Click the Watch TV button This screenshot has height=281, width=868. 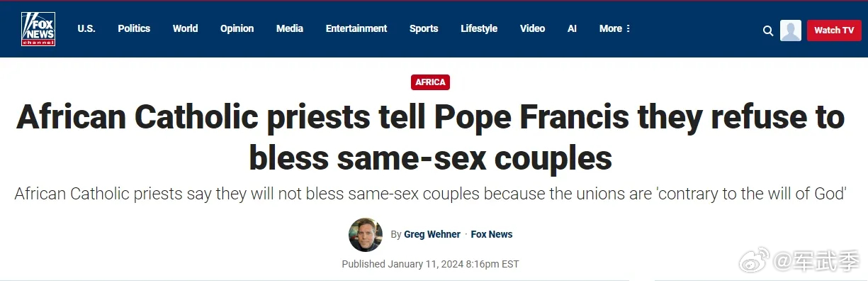(834, 31)
